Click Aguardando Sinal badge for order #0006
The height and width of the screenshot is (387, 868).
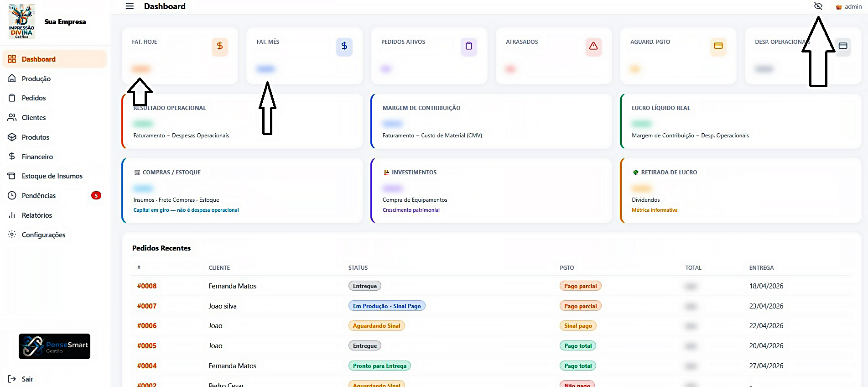pyautogui.click(x=377, y=326)
